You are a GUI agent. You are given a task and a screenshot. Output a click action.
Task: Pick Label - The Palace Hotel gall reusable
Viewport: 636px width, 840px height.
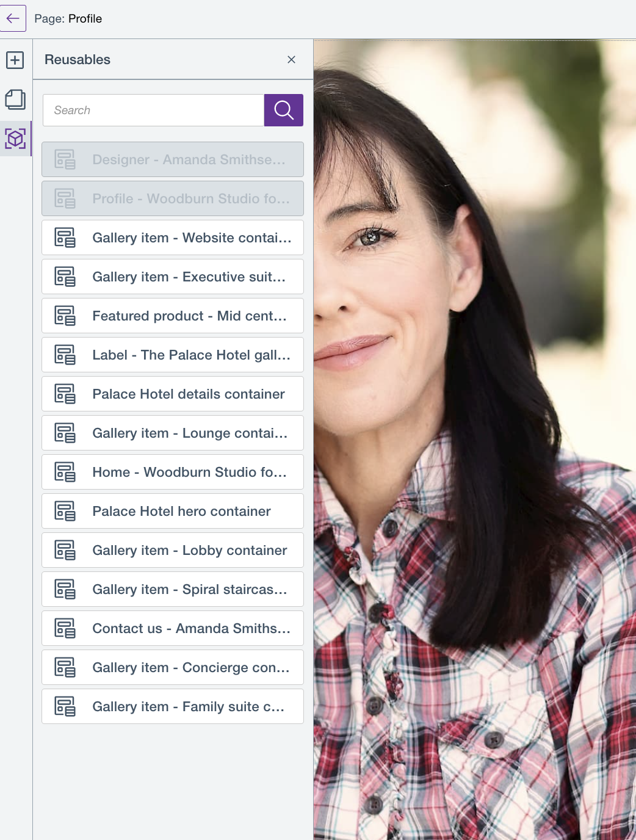173,355
